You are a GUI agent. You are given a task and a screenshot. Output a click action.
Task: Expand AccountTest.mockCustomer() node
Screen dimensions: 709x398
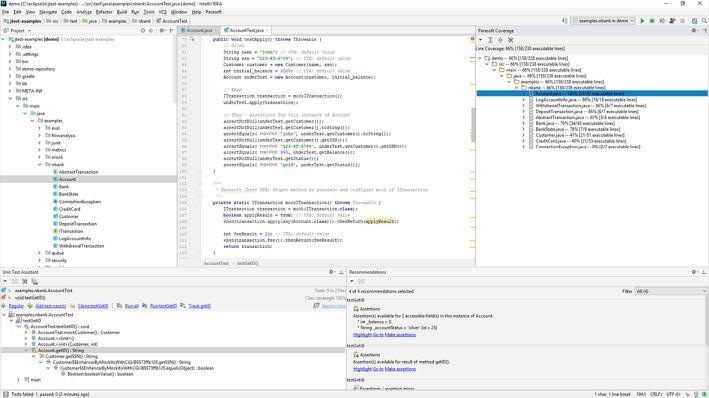tap(26, 332)
